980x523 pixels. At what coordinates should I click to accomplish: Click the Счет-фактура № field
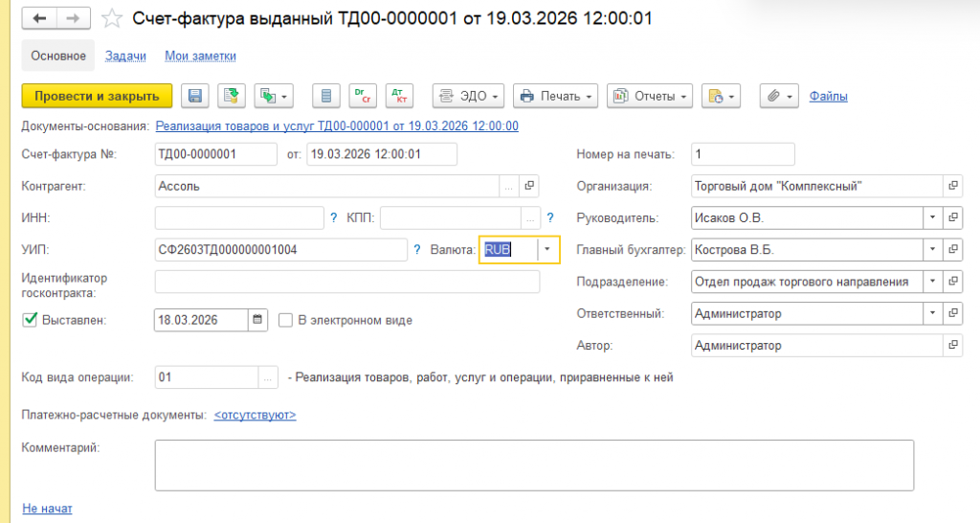215,154
